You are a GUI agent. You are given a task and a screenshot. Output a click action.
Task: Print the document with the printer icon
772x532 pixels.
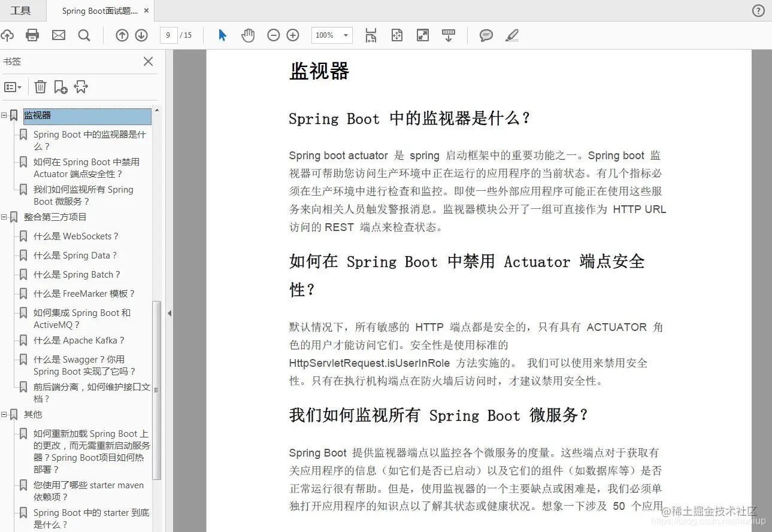click(32, 35)
